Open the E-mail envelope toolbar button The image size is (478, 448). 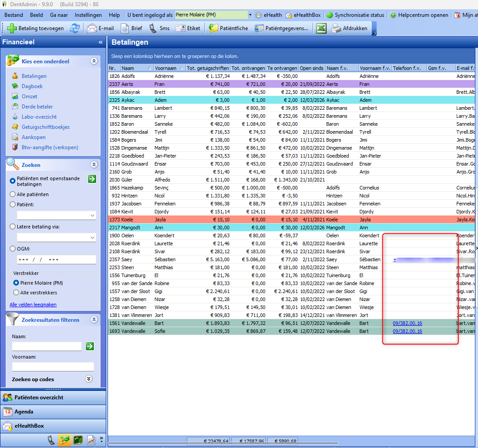(x=100, y=28)
